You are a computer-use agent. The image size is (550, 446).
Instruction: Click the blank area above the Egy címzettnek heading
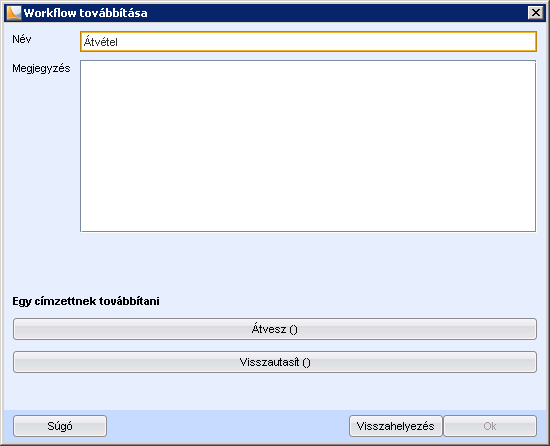click(x=275, y=263)
